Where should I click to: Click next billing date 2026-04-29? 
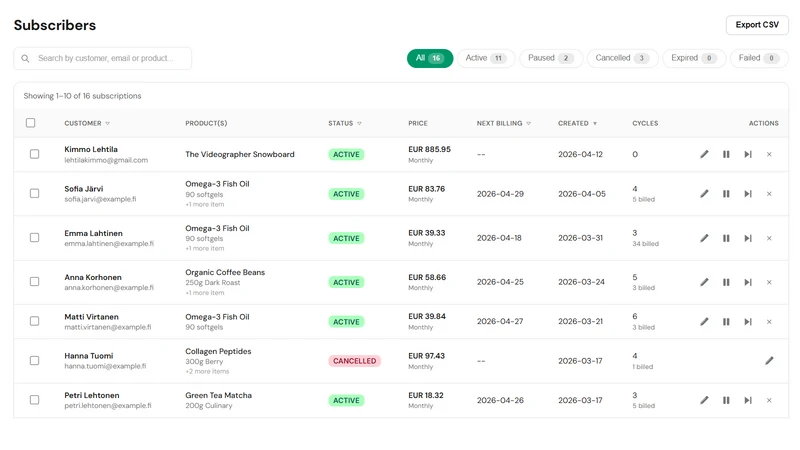501,194
